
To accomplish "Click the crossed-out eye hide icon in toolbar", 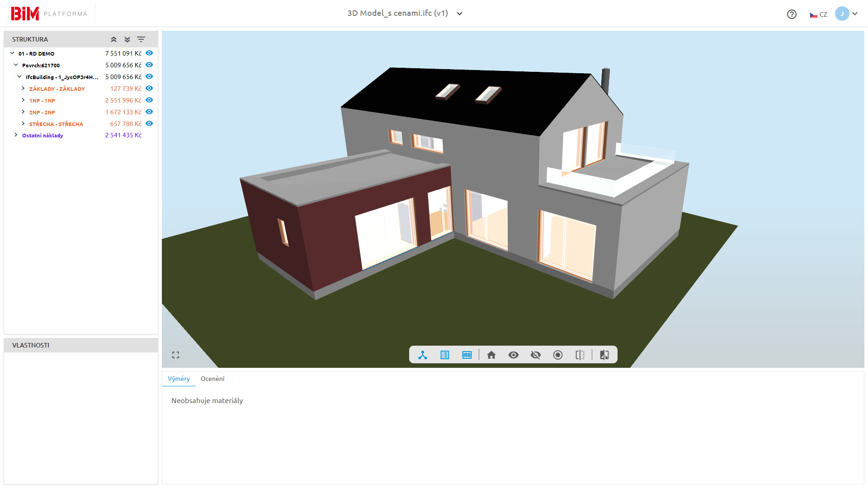I will [x=536, y=355].
